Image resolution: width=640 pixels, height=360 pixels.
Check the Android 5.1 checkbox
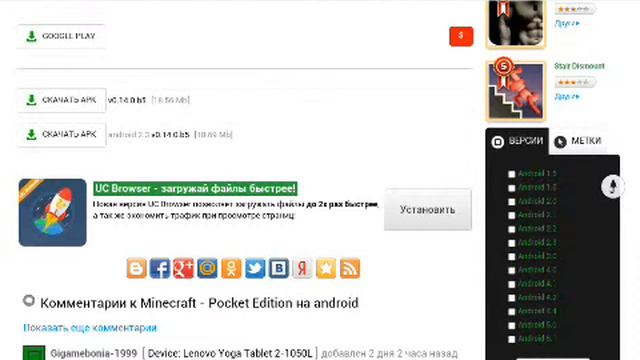(511, 339)
